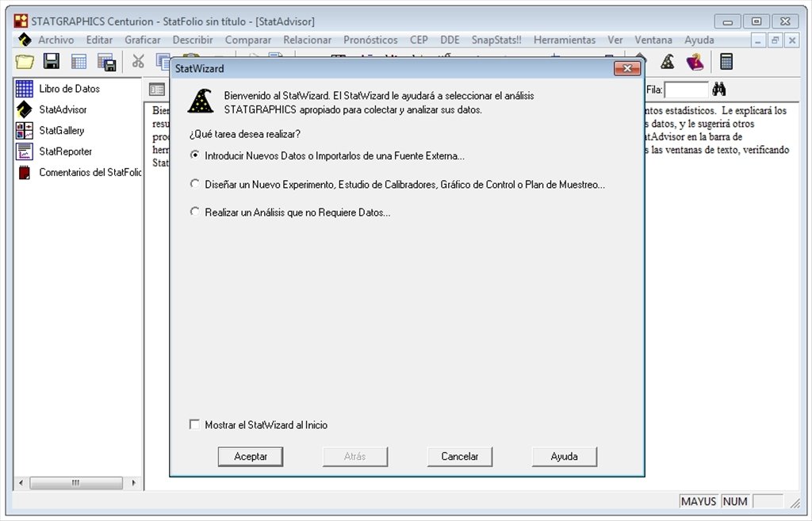Click the binoculars search icon
Screen dimensions: 812x521
pos(718,90)
